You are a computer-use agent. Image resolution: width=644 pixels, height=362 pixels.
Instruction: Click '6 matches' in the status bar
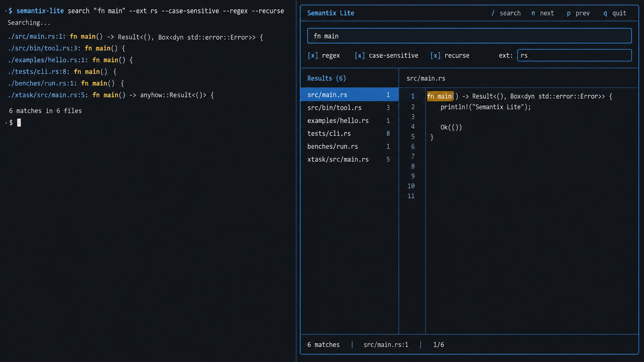324,345
